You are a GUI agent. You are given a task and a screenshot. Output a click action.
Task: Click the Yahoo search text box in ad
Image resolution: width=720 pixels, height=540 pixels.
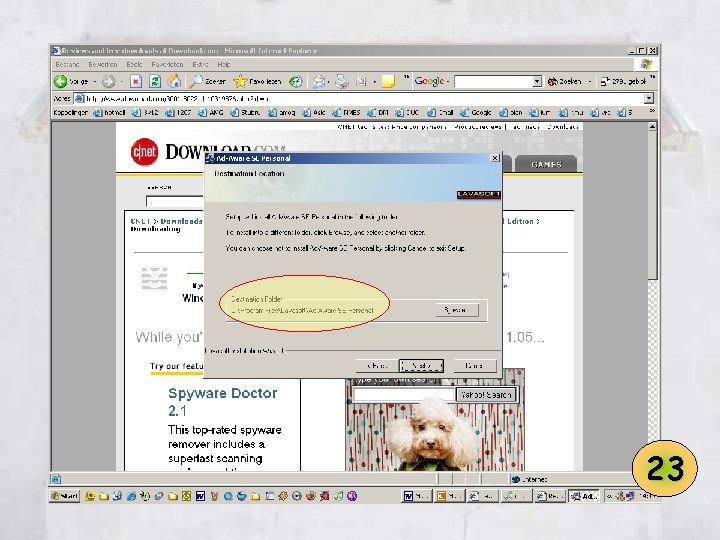point(404,394)
